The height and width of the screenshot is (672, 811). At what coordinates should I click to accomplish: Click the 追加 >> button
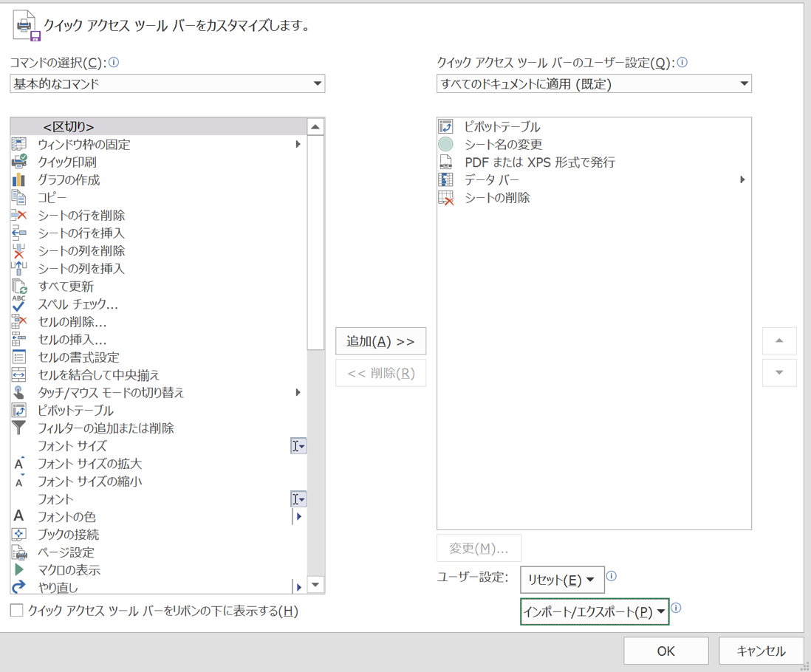click(x=380, y=341)
